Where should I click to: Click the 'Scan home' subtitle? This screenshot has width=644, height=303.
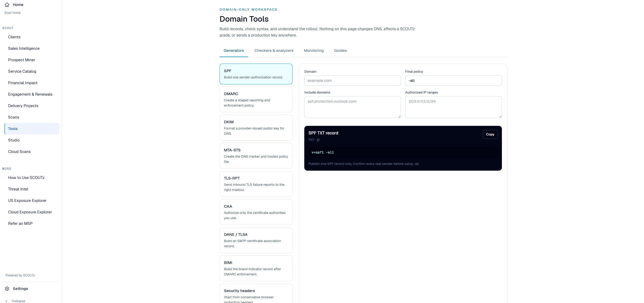(12, 13)
